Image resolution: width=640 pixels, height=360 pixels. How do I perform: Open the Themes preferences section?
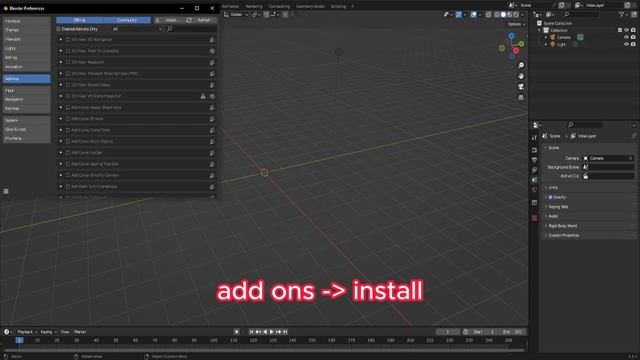[x=27, y=30]
